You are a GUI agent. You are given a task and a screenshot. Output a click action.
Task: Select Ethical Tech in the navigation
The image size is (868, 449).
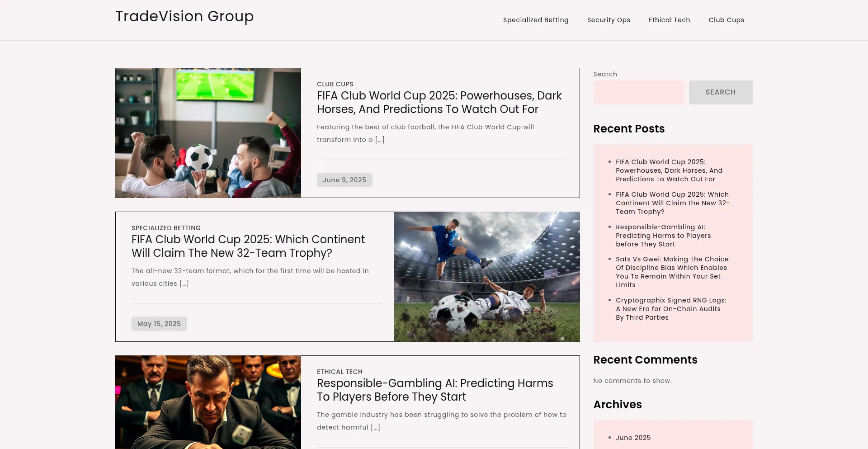coord(669,20)
